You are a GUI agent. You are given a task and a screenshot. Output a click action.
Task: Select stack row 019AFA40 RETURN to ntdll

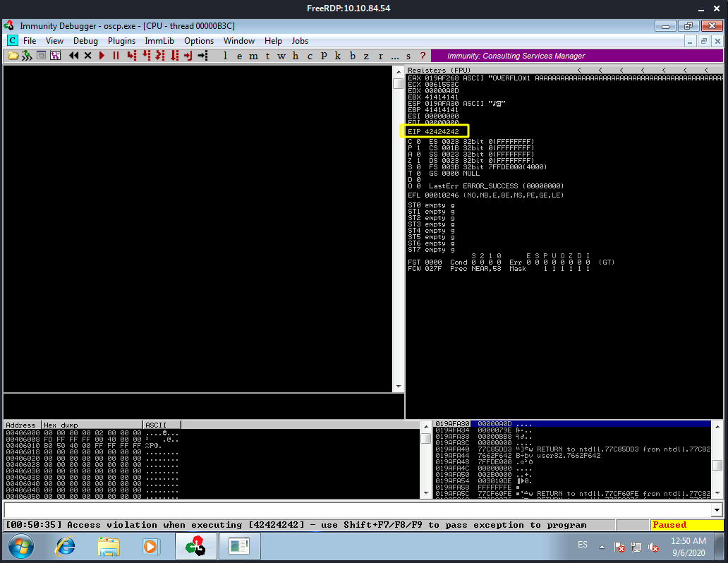(x=572, y=449)
